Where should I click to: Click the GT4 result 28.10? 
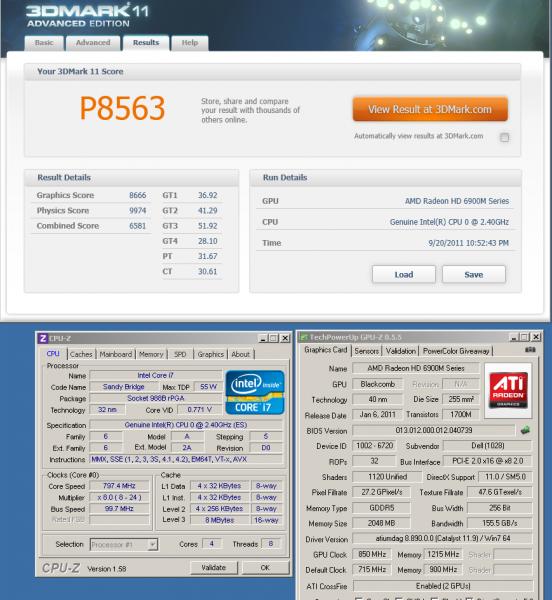click(207, 241)
